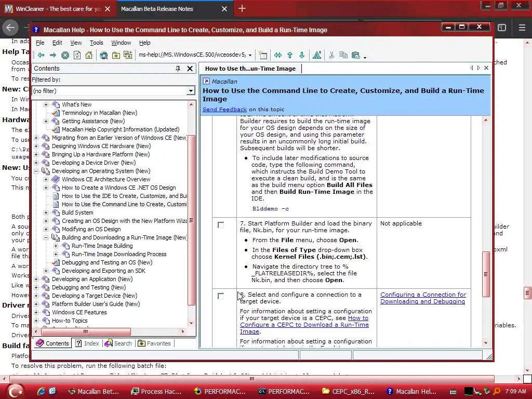Click the contents tree horizontal scrollbar thumb
532x399 pixels.
pos(86,331)
